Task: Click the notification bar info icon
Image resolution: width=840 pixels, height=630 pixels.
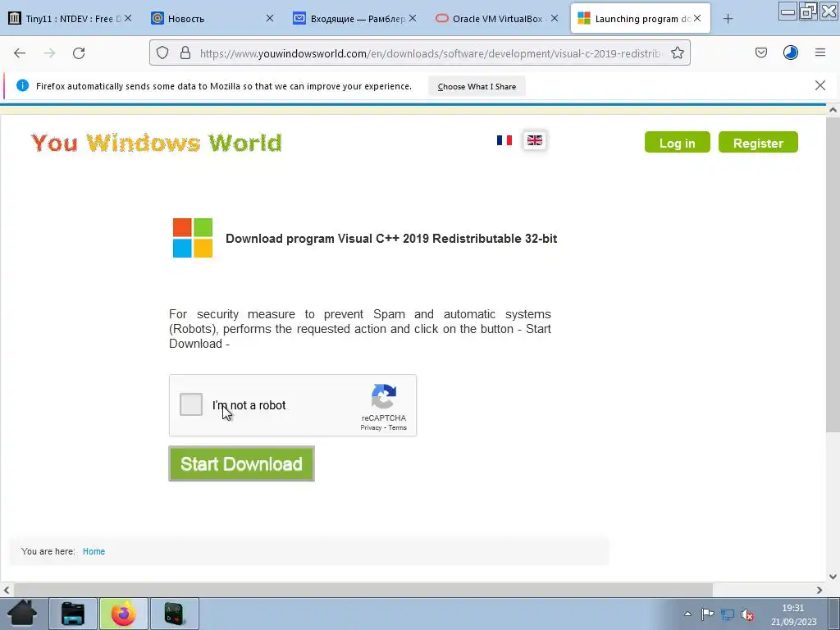Action: 22,85
